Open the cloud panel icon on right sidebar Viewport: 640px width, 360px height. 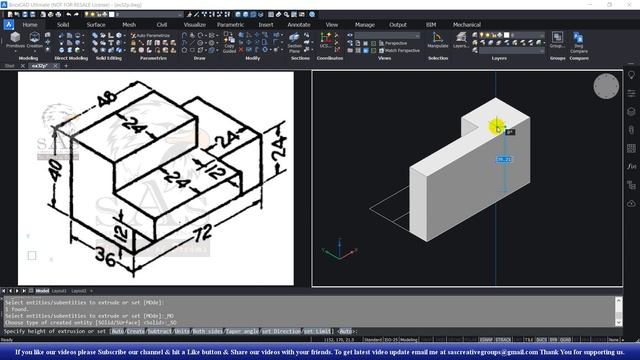click(x=631, y=203)
